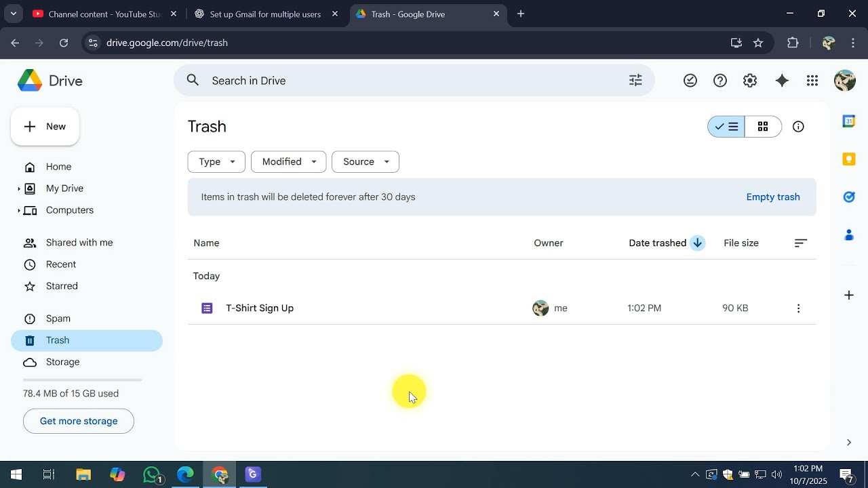The width and height of the screenshot is (868, 488).
Task: Click the Forms file icon of T-Shirt Sign Up
Action: pyautogui.click(x=208, y=308)
